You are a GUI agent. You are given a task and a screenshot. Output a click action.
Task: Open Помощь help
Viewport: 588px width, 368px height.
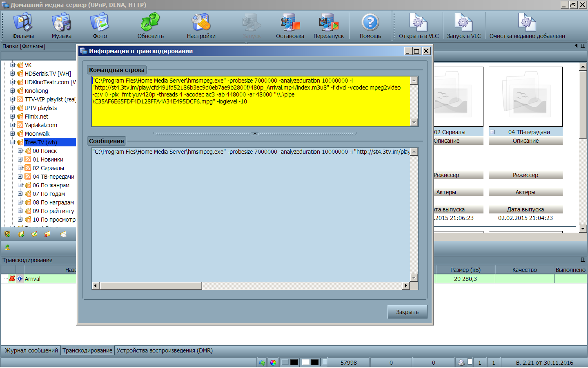[370, 26]
